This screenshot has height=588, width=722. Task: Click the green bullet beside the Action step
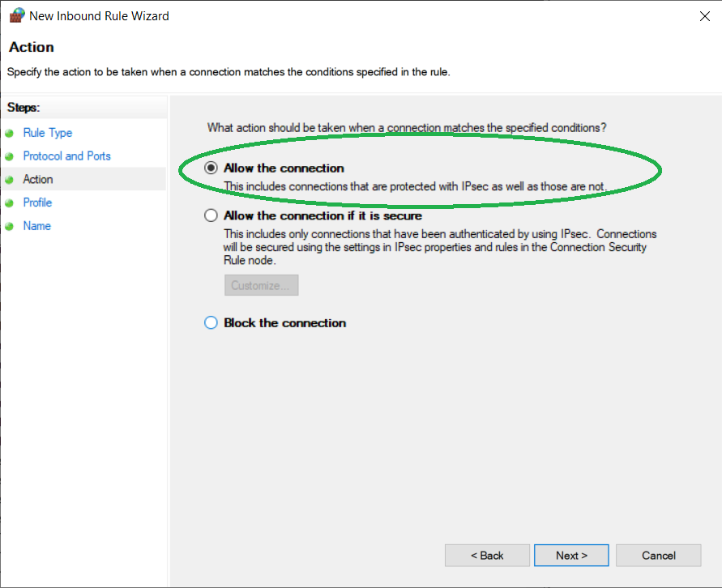pos(9,180)
